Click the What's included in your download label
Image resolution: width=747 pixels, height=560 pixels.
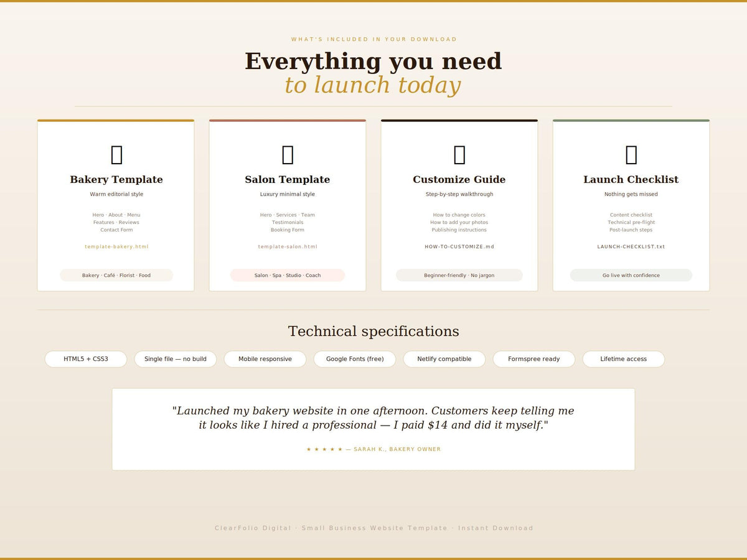pyautogui.click(x=374, y=39)
